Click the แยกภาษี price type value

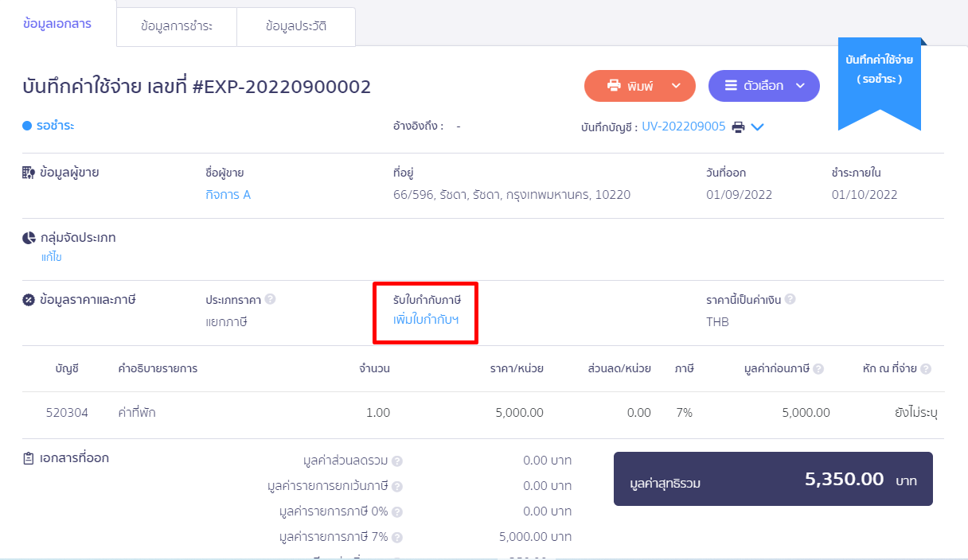pos(227,322)
